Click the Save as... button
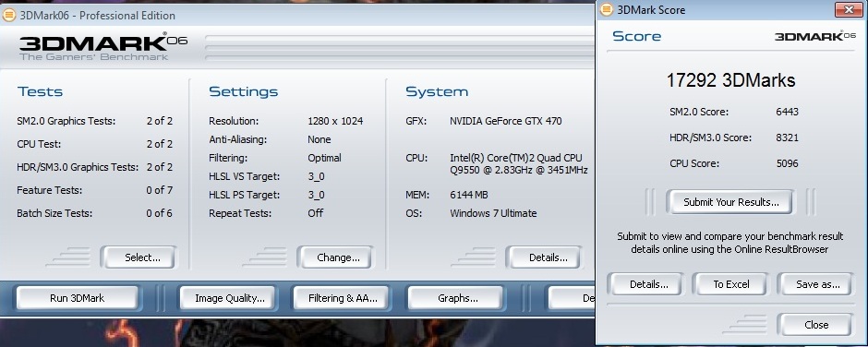868x347 pixels. pos(816,284)
